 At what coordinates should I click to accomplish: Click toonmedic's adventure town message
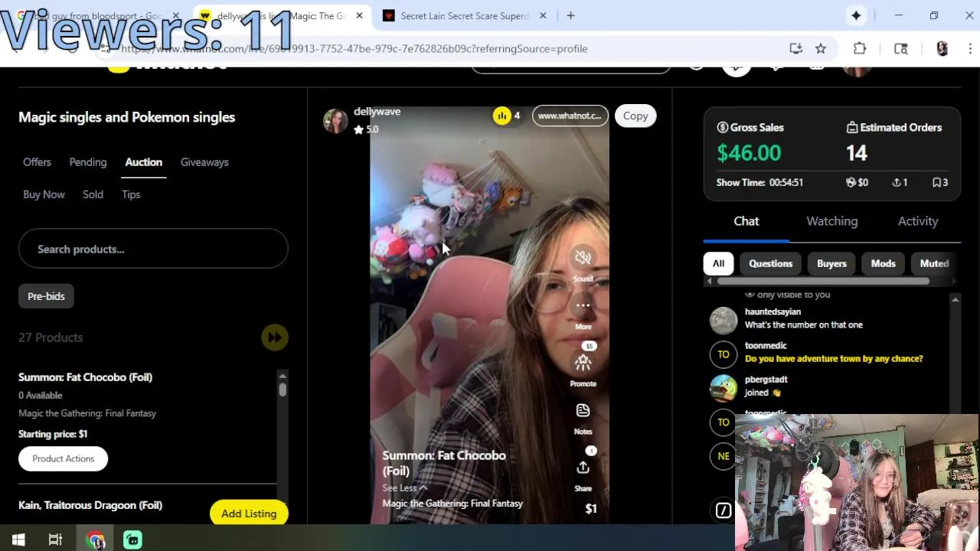[834, 359]
